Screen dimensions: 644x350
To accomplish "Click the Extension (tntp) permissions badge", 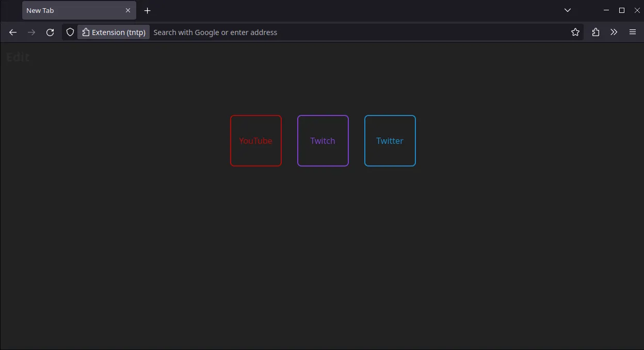I will [x=114, y=32].
